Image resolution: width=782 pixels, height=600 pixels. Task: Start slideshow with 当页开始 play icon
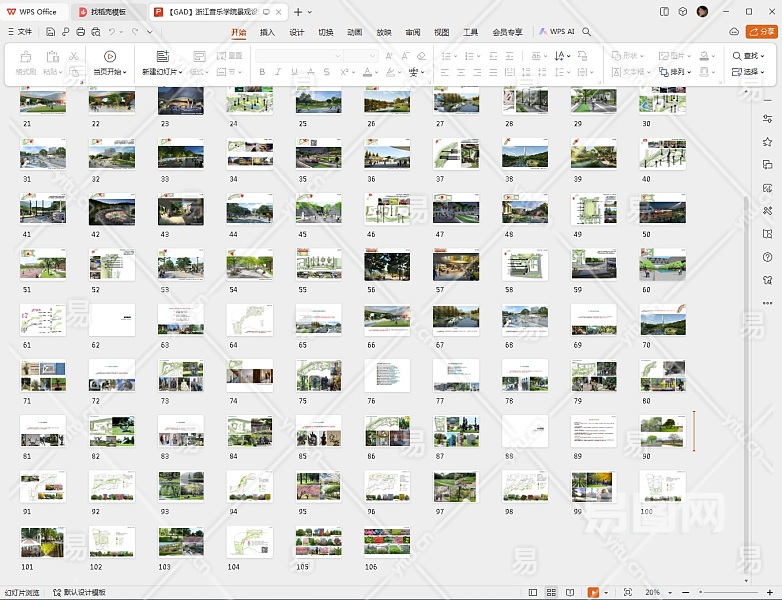point(110,57)
